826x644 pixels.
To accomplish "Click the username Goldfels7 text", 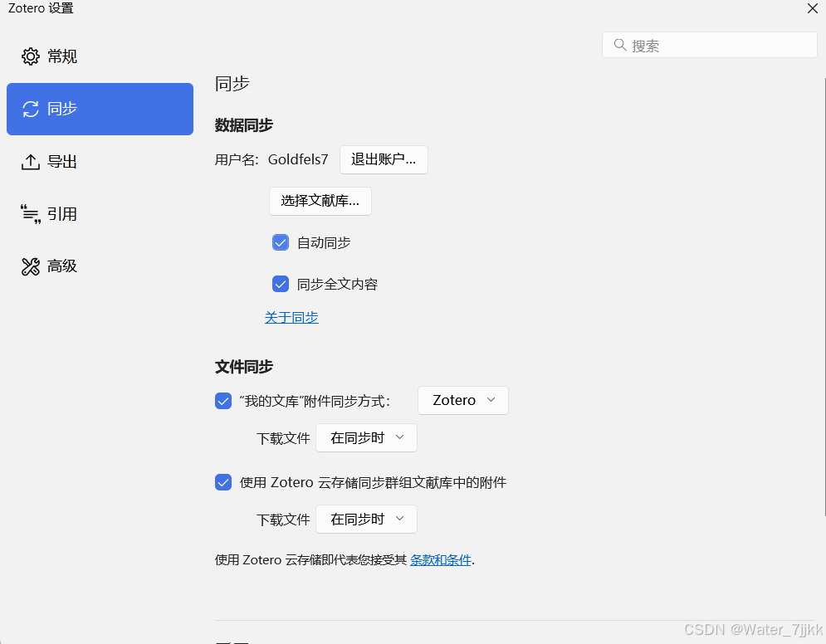I will tap(298, 159).
